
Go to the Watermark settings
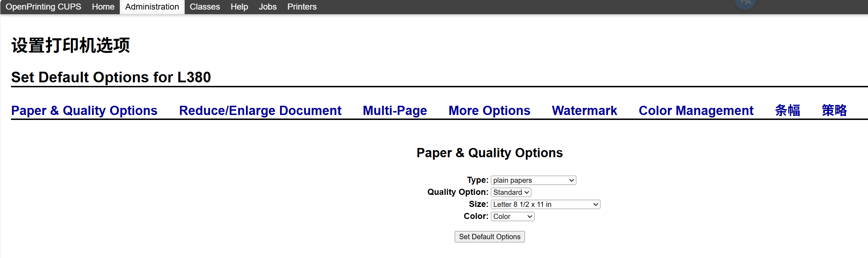point(584,110)
